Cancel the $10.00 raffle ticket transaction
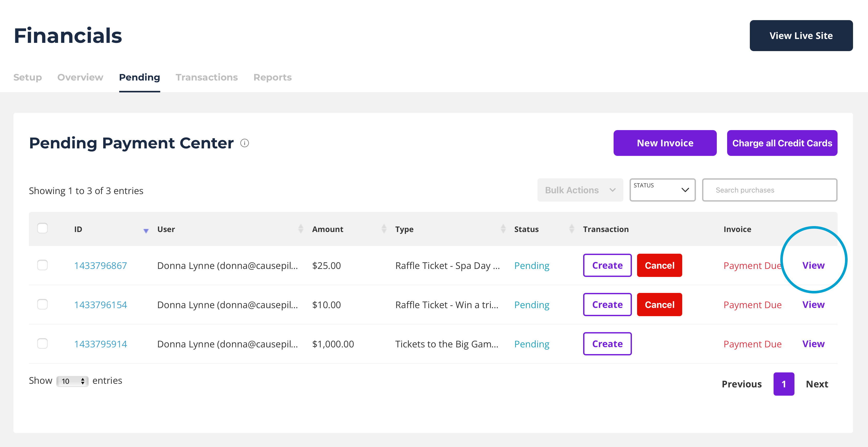 pyautogui.click(x=659, y=305)
